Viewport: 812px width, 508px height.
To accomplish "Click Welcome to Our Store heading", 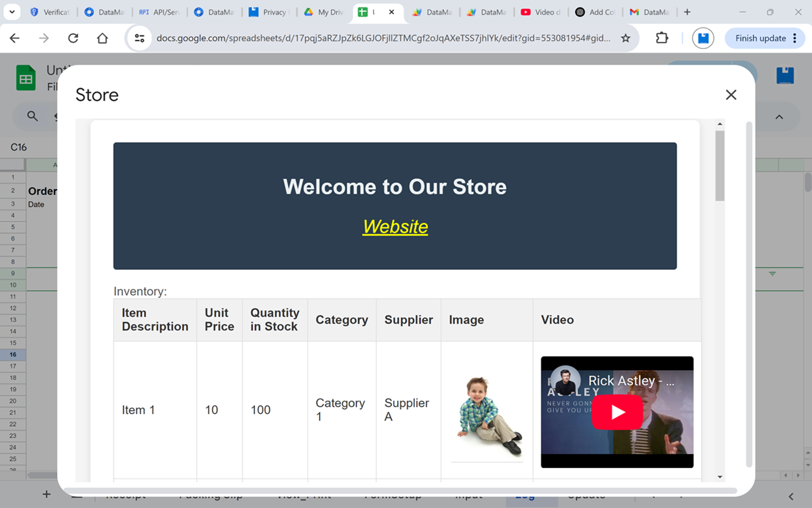I will point(395,187).
